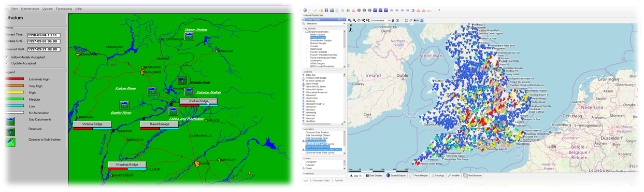Select Observed Head Water Levels parameter
644x192 pixels.
pyautogui.click(x=320, y=153)
